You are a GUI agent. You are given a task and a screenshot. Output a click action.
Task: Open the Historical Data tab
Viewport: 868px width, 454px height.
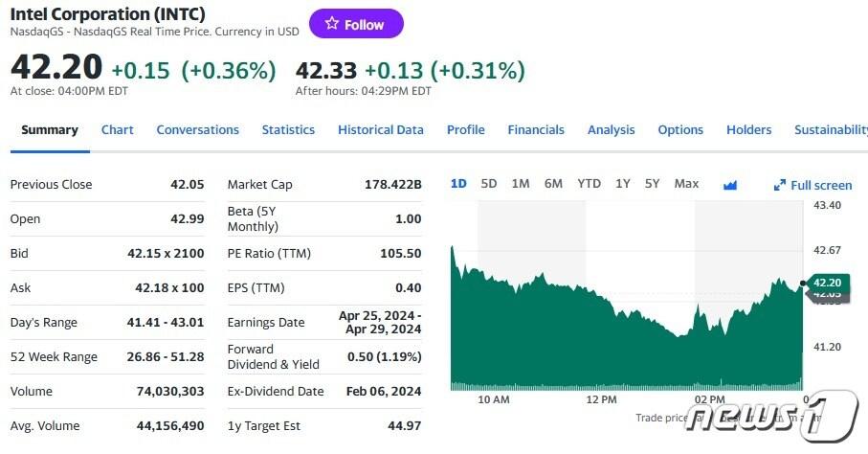[380, 130]
